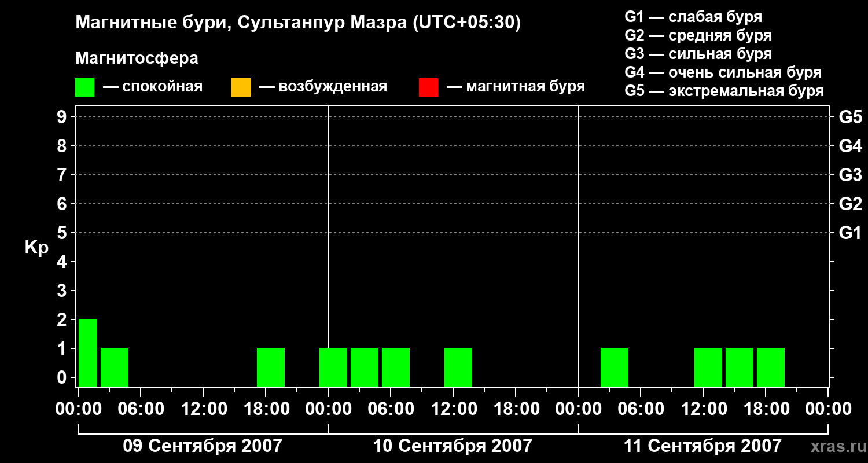
Task: Click the legend line 'G2 — средняя буря'
Action: click(698, 35)
